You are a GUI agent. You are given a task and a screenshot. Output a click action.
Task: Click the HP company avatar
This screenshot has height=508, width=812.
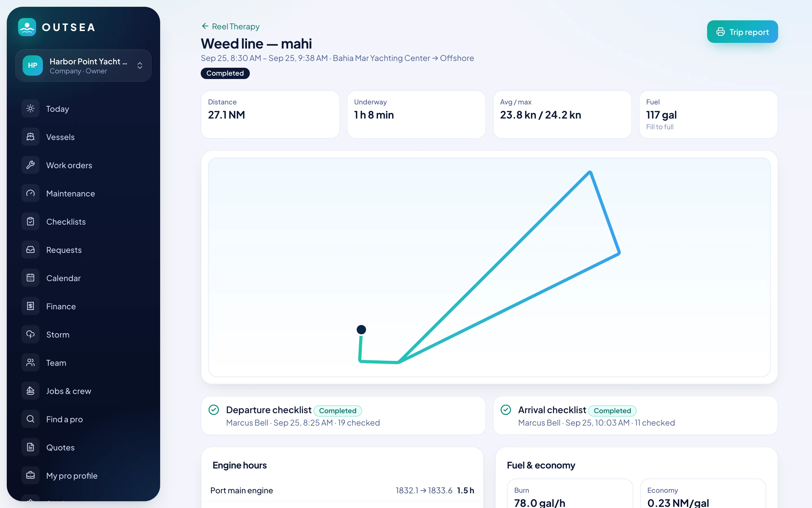click(x=32, y=65)
